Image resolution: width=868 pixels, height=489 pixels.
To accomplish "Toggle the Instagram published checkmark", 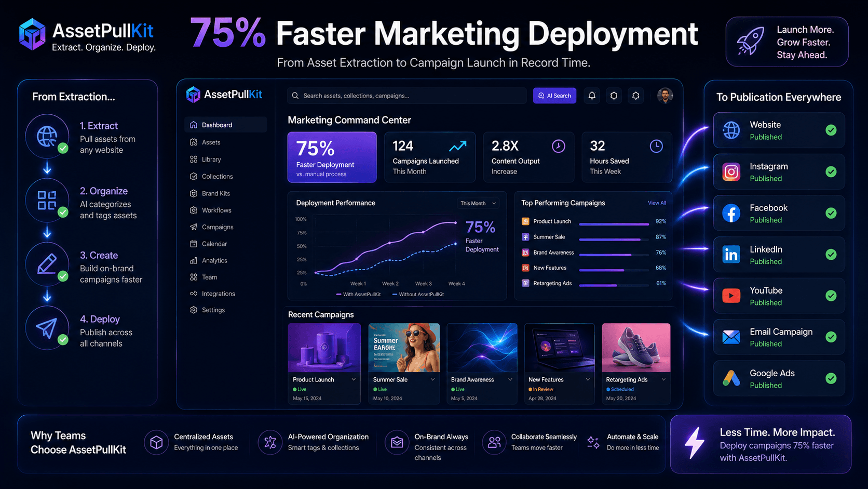I will (831, 171).
